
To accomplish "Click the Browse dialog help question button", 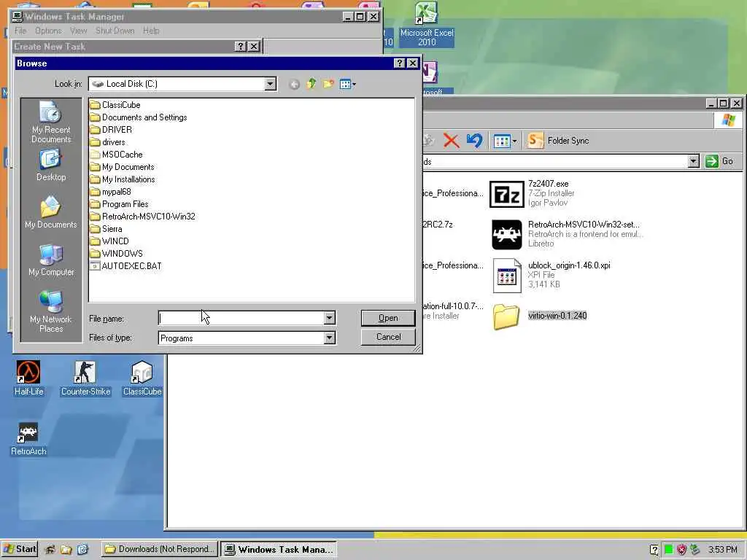I will [400, 63].
